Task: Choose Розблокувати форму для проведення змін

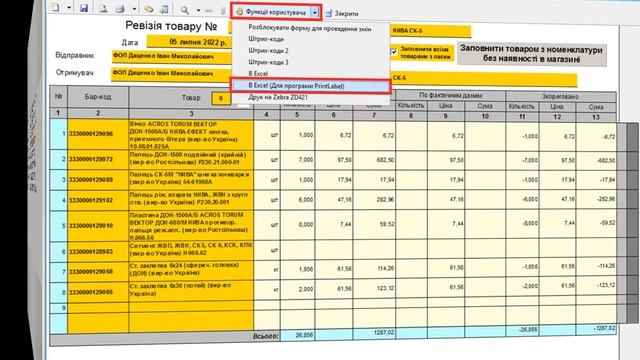Action: click(x=310, y=29)
